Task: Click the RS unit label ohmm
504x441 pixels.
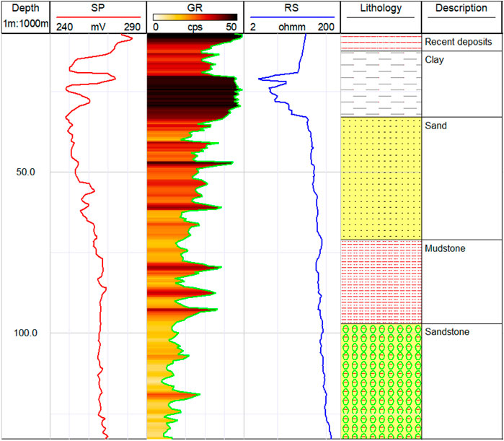Action: [x=292, y=27]
